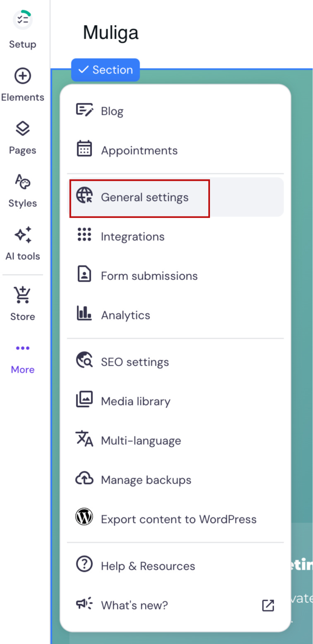
Task: Launch AI tools sparkle icon
Action: pos(23,235)
